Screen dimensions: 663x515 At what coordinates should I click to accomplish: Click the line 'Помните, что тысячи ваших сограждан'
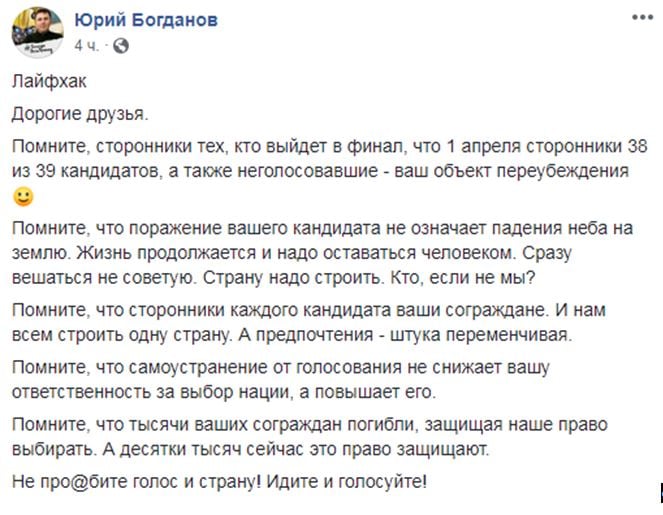pyautogui.click(x=310, y=425)
